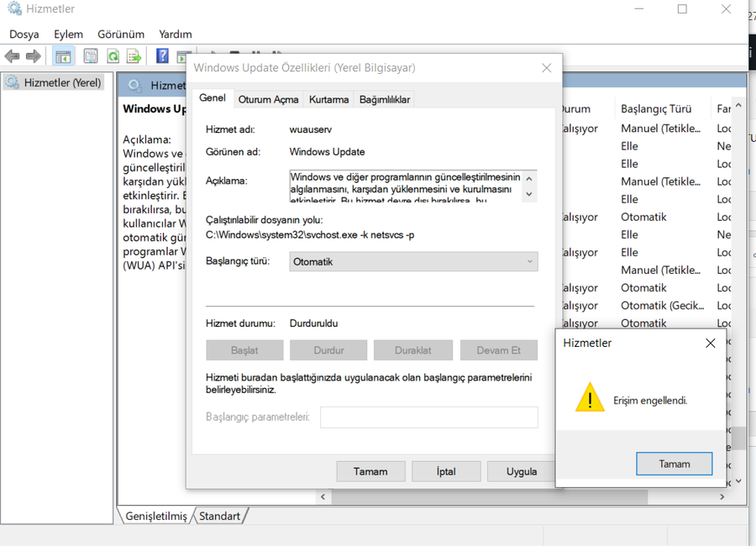Click the Duraklat button
756x546 pixels.
413,350
